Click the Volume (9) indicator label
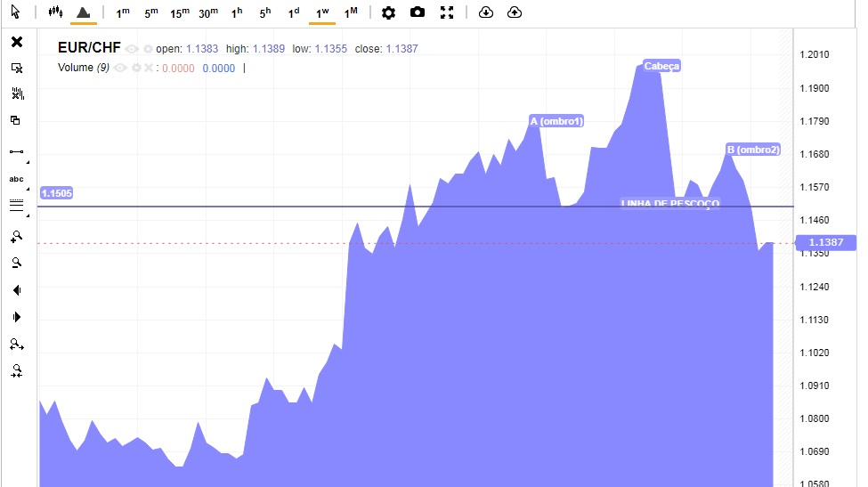This screenshot has width=868, height=487. click(84, 68)
